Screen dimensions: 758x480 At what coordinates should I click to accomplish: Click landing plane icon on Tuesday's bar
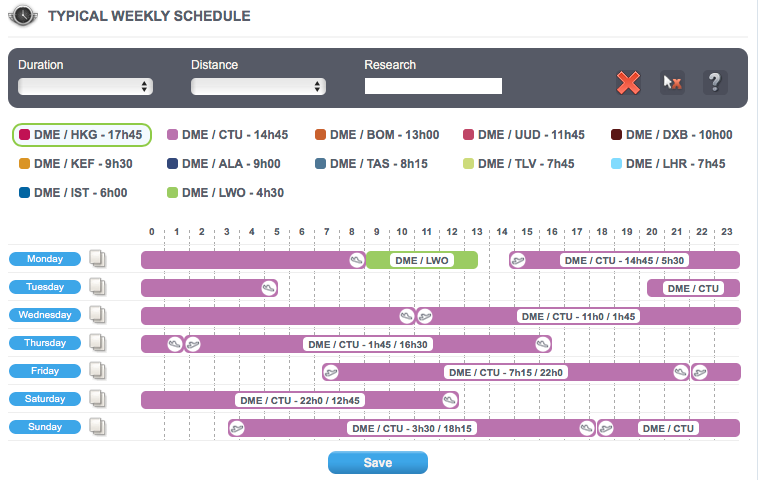(269, 288)
